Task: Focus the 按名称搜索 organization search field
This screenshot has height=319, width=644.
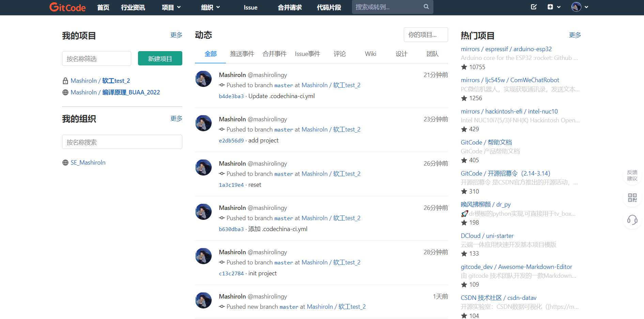Action: point(122,142)
